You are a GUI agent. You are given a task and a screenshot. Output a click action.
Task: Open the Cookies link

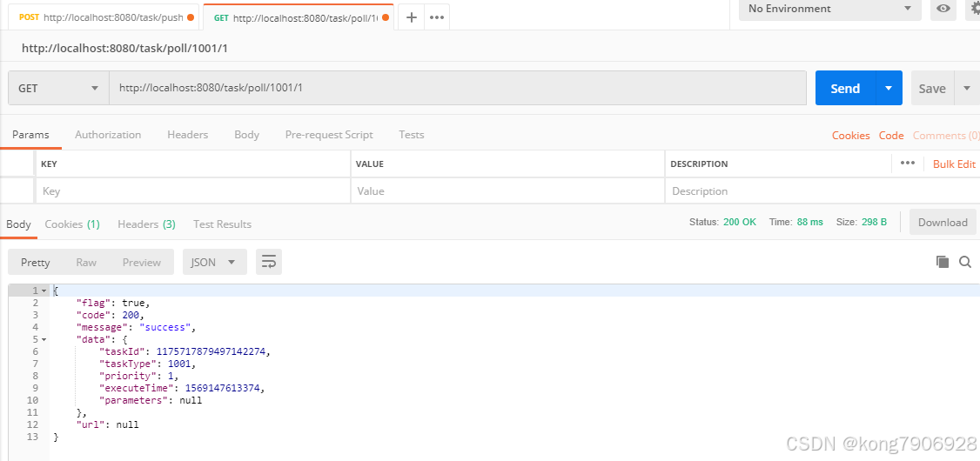pos(850,136)
